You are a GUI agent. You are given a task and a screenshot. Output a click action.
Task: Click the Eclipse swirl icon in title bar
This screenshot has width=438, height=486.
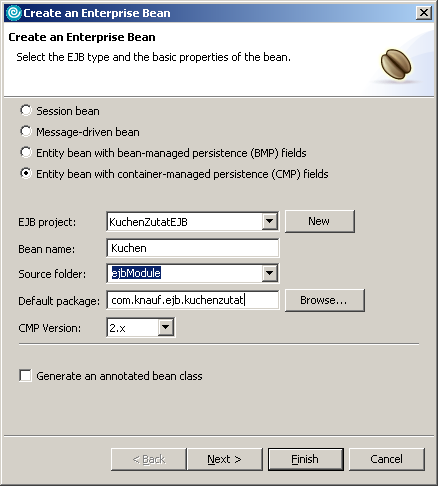point(14,13)
